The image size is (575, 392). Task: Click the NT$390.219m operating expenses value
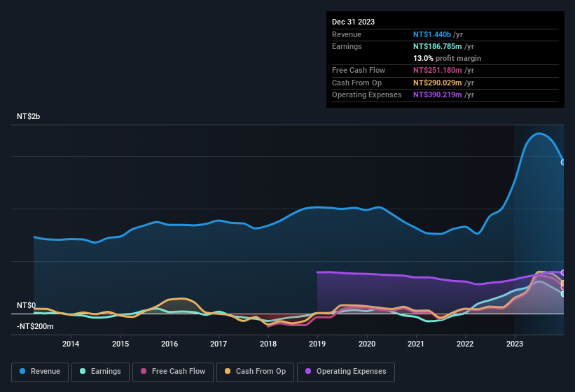(437, 94)
